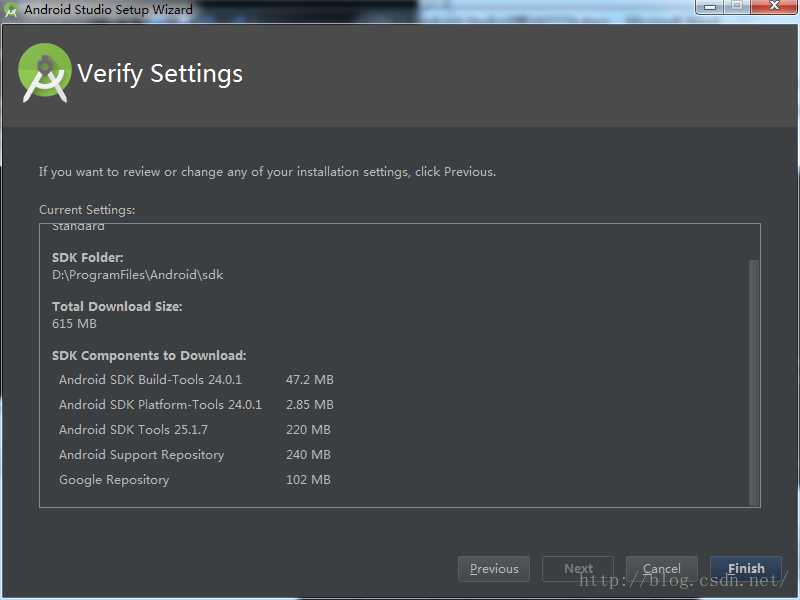This screenshot has height=600, width=800.
Task: Click the Current Settings label
Action: pyautogui.click(x=87, y=210)
